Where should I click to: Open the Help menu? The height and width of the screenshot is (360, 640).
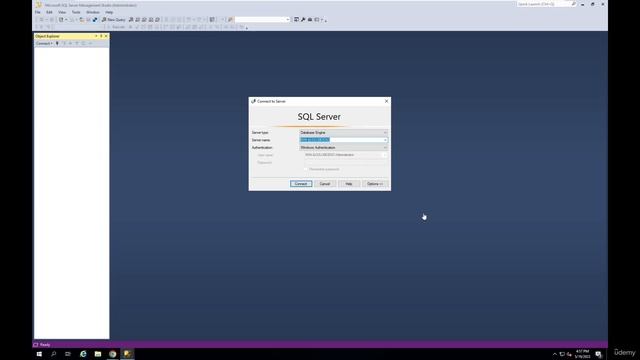point(109,12)
